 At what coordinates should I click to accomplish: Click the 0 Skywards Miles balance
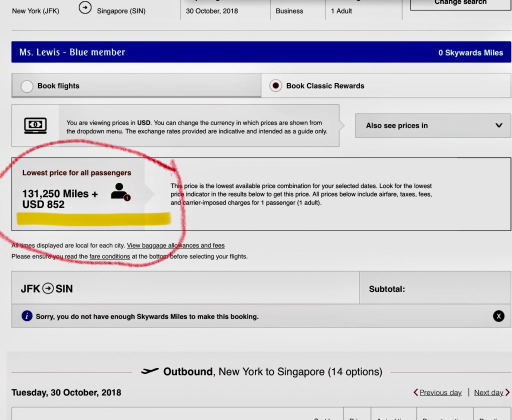tap(470, 52)
